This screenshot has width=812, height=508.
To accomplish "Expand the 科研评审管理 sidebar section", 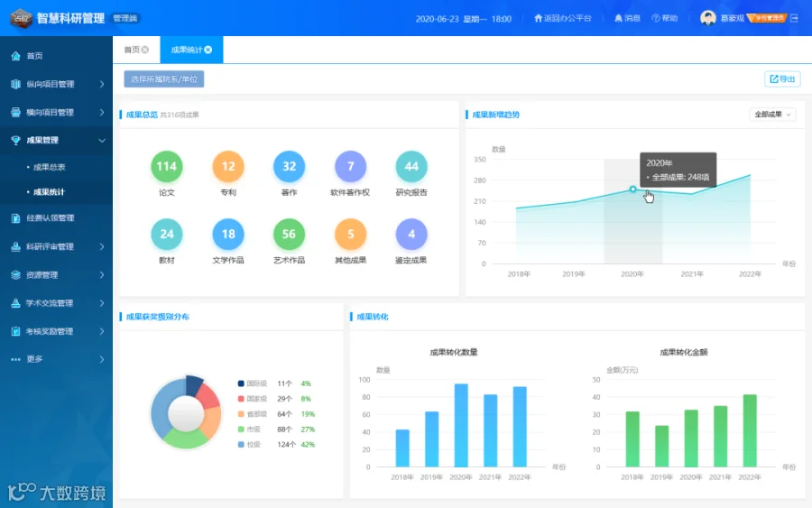I will [56, 246].
